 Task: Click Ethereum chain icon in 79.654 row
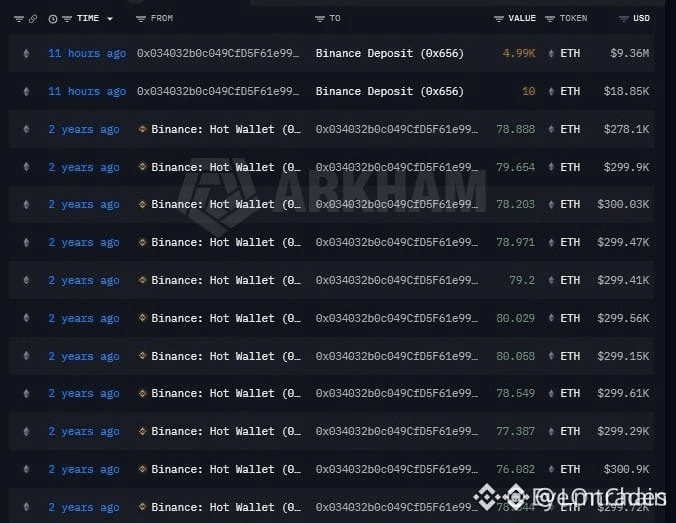click(x=26, y=167)
